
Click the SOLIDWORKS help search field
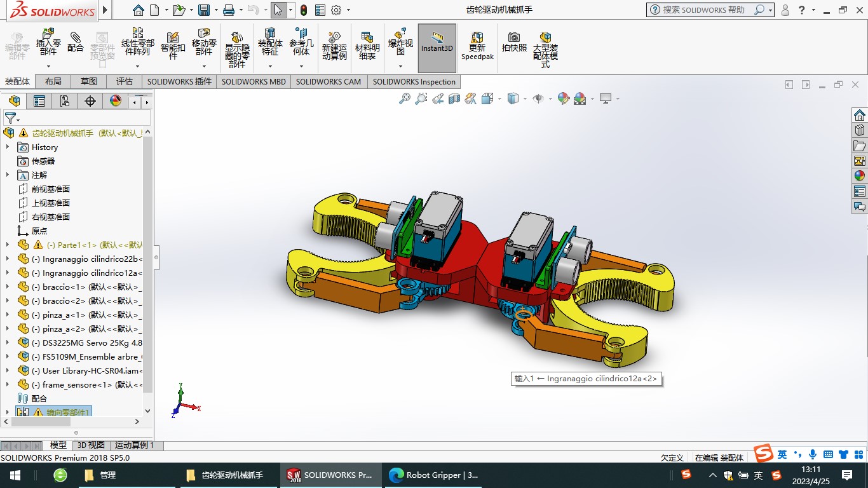click(704, 10)
